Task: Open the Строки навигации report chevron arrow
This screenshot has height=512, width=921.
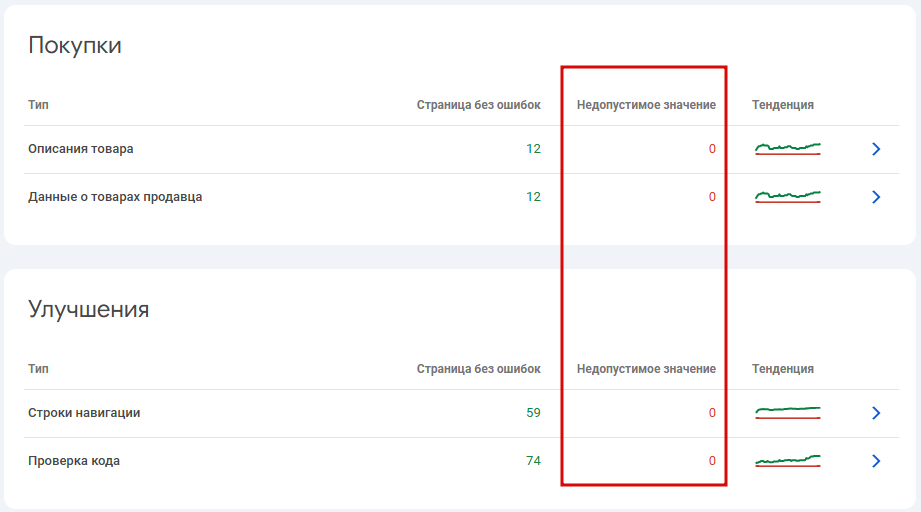Action: [x=876, y=413]
